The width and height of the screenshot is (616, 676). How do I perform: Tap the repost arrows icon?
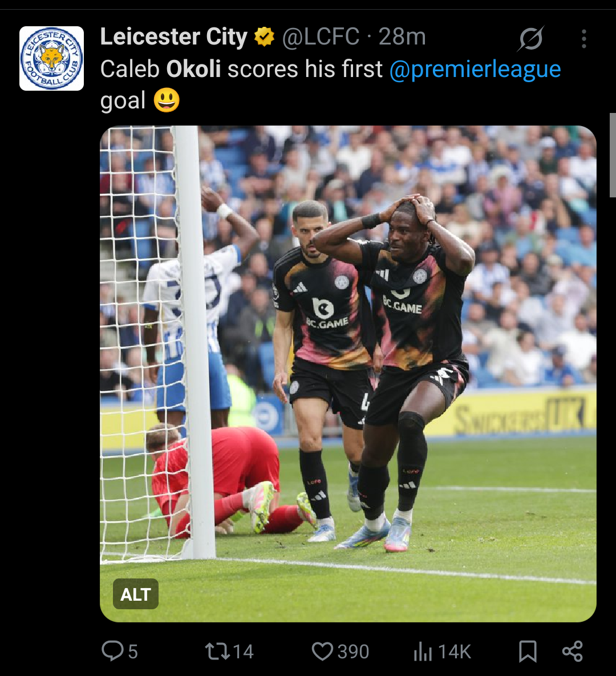click(217, 651)
